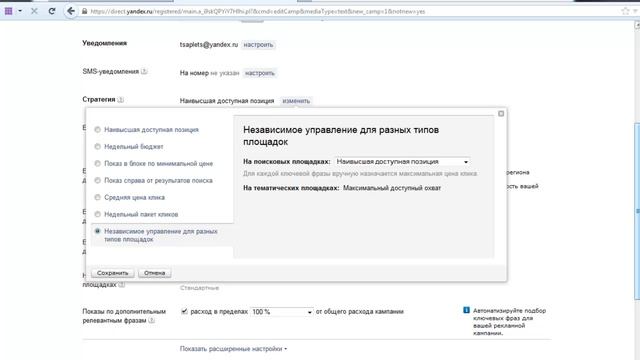Select Наивысшая доступная позиция radio option
640x360 pixels.
98,129
